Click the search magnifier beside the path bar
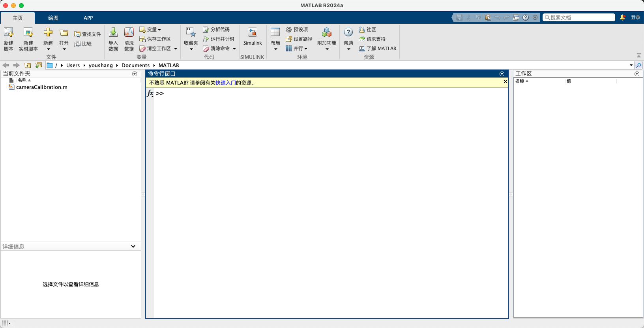 coord(639,65)
